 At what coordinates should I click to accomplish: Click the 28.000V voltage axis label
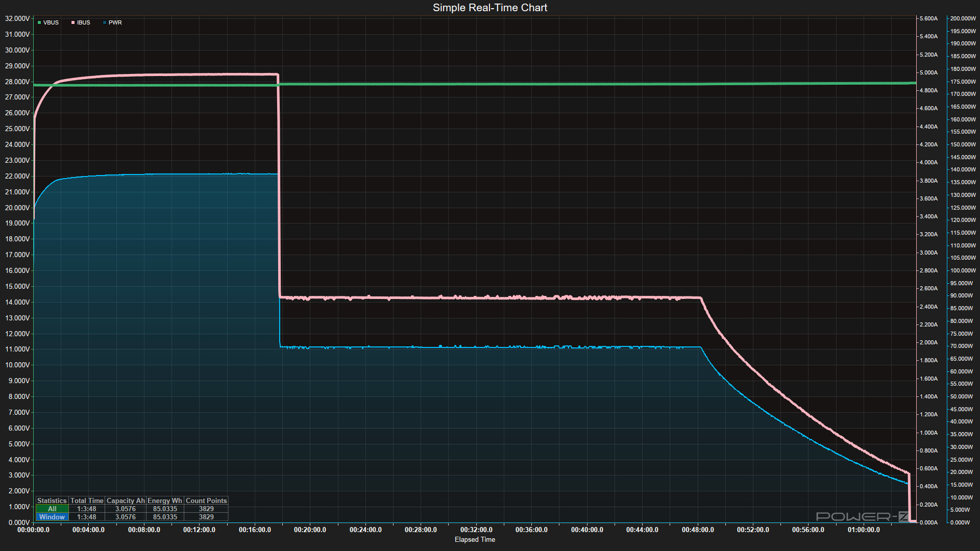[x=17, y=82]
